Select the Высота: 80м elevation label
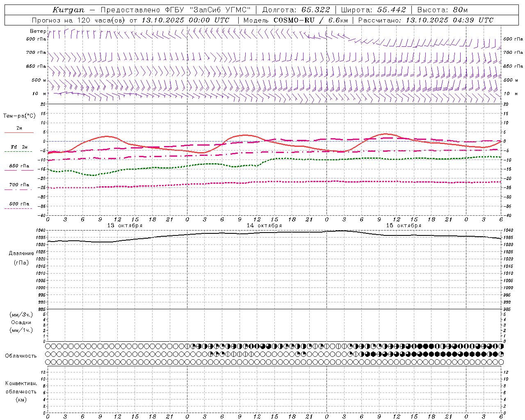 (443, 10)
